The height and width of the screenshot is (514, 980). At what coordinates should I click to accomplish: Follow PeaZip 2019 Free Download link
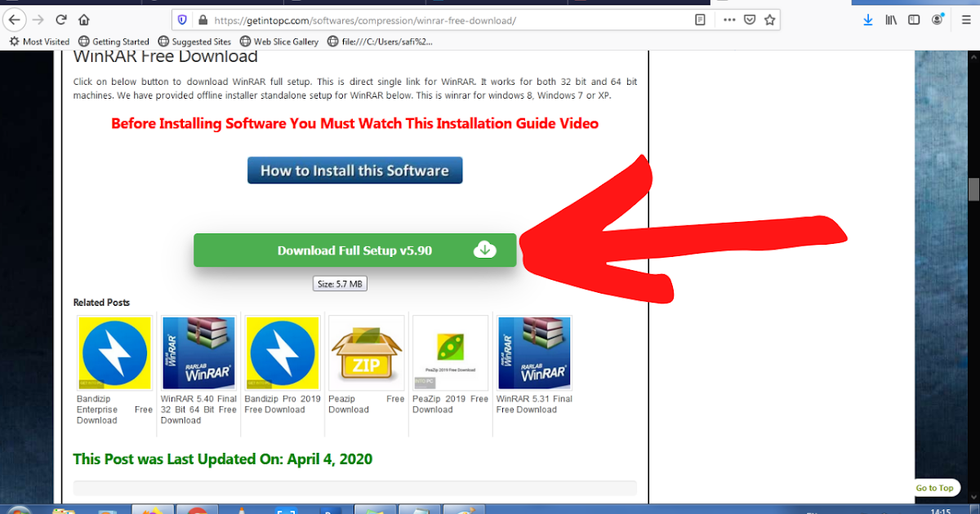pos(451,404)
